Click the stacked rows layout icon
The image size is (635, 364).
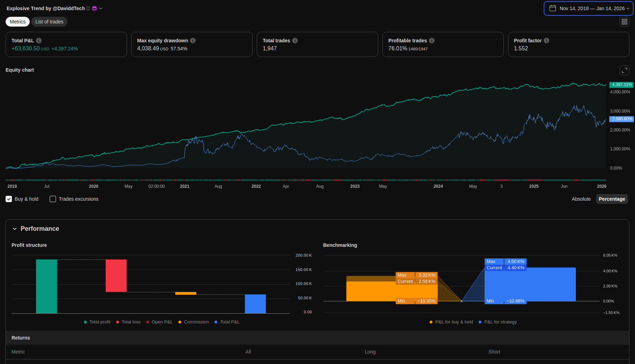(624, 22)
